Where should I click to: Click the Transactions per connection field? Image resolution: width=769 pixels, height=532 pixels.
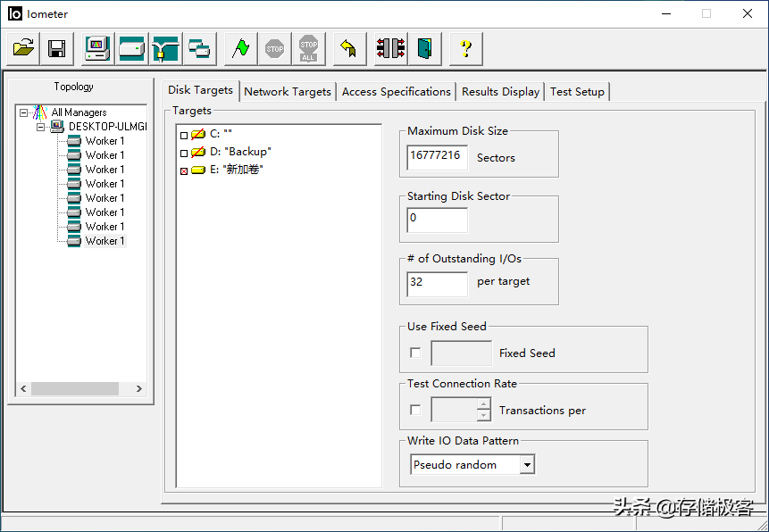pos(454,410)
